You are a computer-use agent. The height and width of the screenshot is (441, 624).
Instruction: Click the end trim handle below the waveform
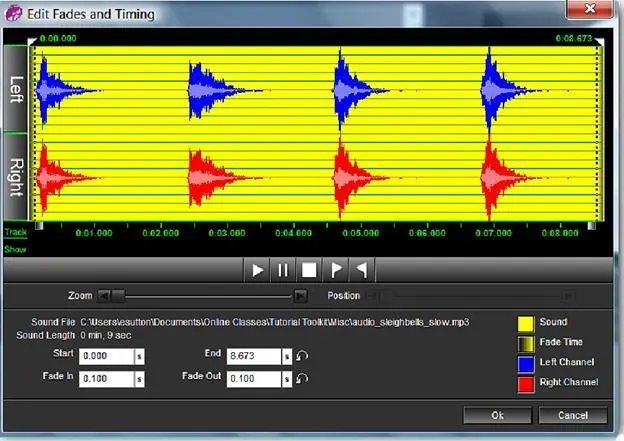(592, 226)
